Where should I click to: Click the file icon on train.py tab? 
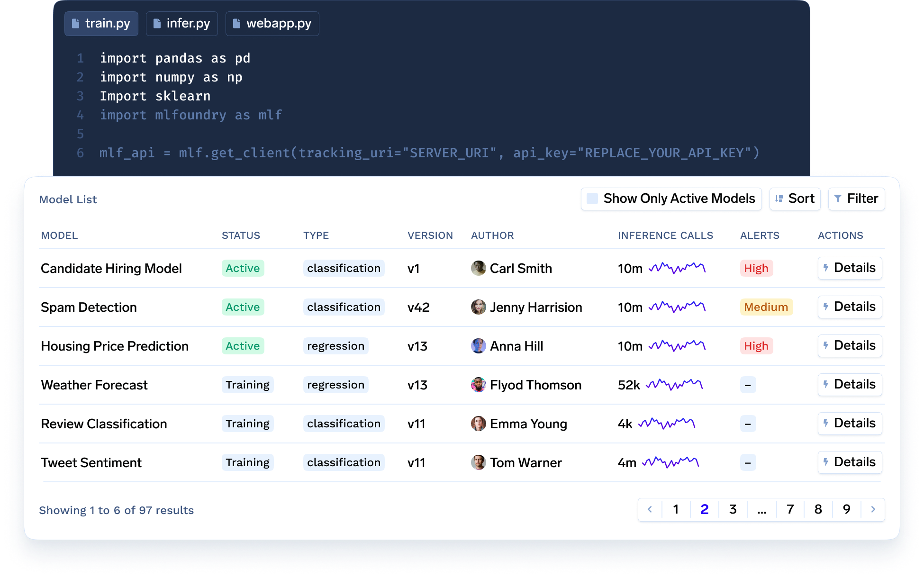pyautogui.click(x=75, y=23)
